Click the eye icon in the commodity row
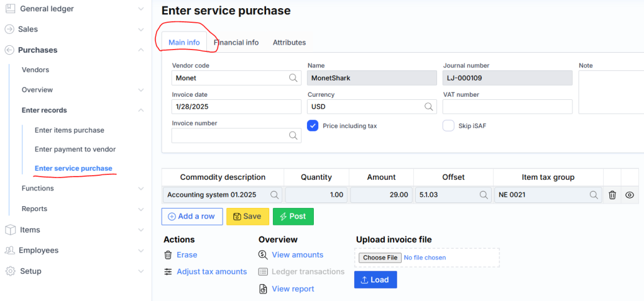This screenshot has width=644, height=301. 630,195
